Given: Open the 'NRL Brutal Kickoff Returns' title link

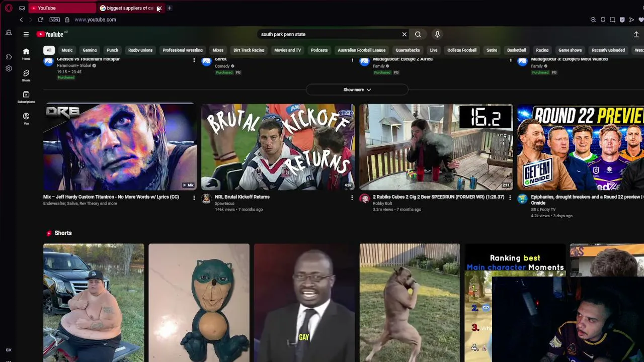Looking at the screenshot, I should point(243,197).
